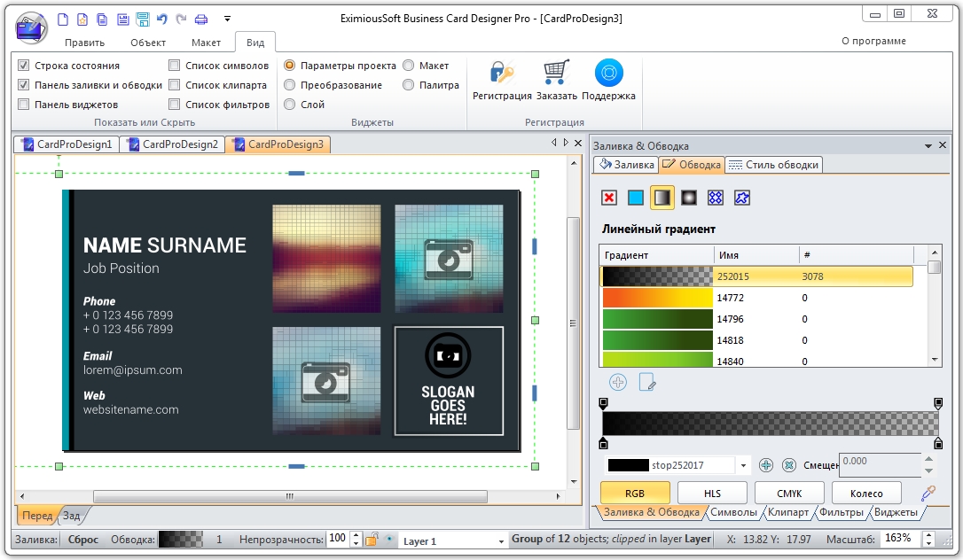Click the save icon in quick toolbar
The height and width of the screenshot is (560, 963).
click(123, 19)
